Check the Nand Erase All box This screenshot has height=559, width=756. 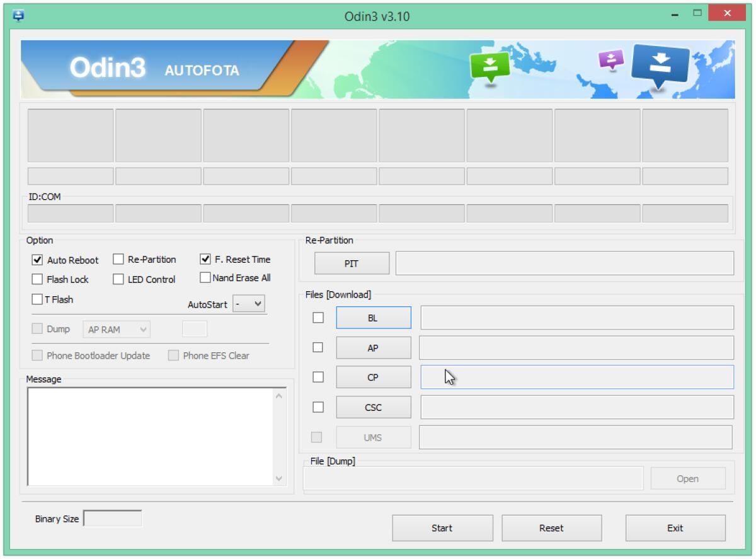(x=205, y=277)
